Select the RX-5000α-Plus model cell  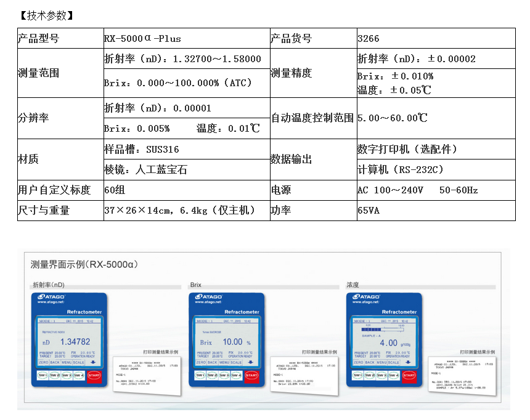point(187,38)
